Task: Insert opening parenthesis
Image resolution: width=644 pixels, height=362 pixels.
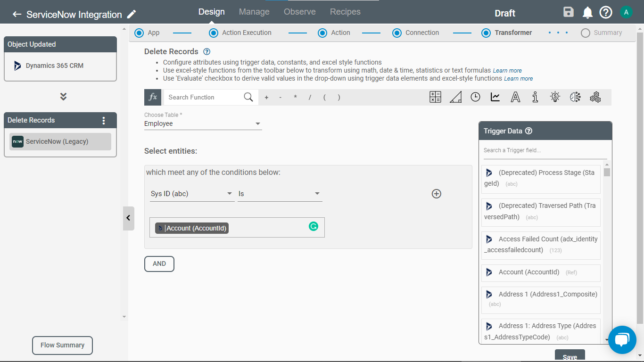Action: 324,98
